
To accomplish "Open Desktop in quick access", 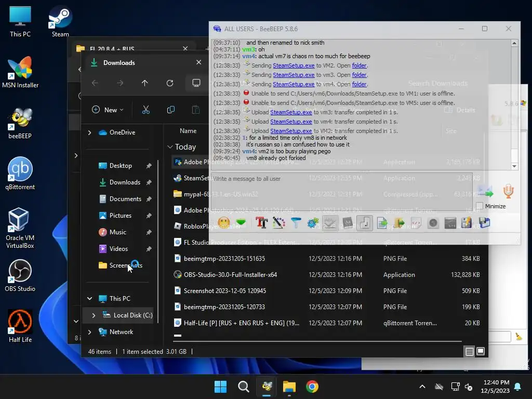I will click(121, 166).
